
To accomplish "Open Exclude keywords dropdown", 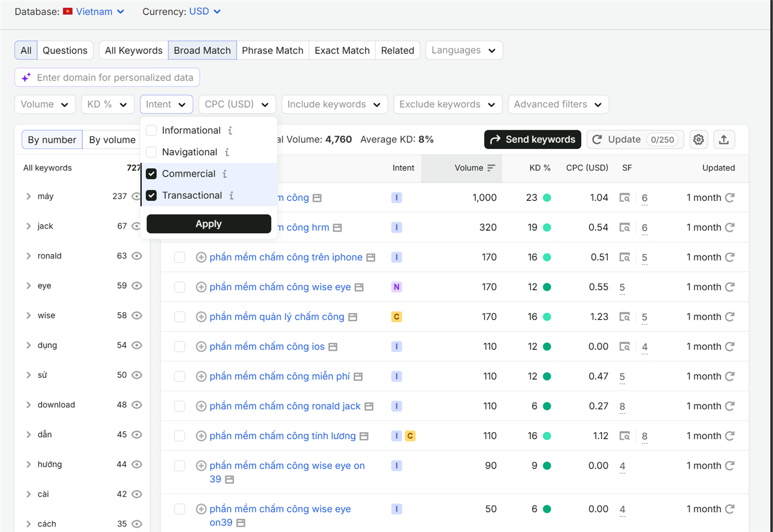I will pos(448,104).
